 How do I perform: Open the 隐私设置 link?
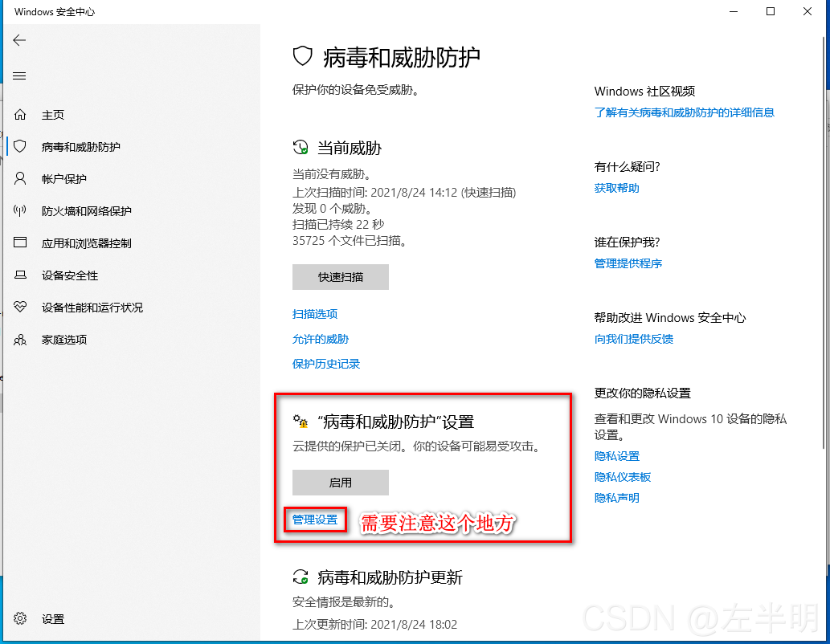pyautogui.click(x=617, y=455)
